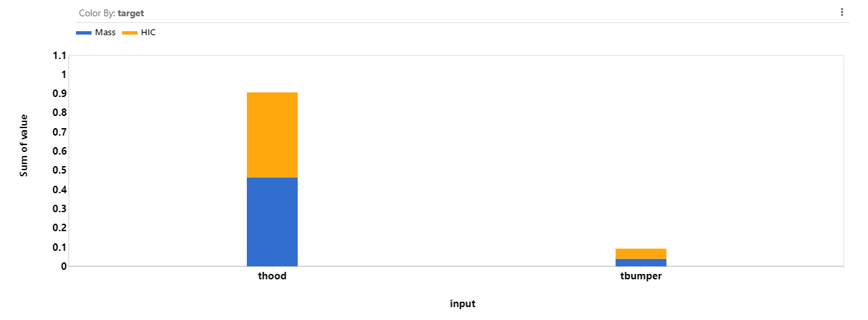Viewport: 868px width, 320px height.
Task: Click the 0.5 y-axis tick label
Action: point(60,170)
